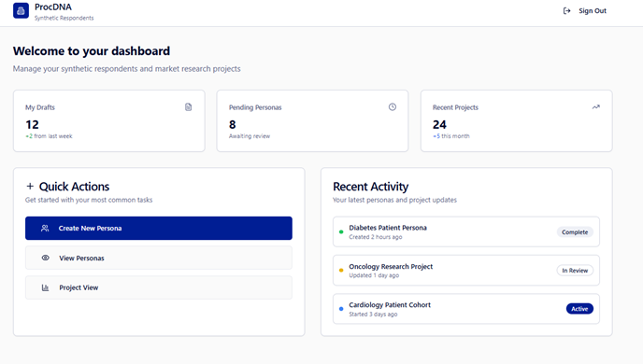Click 'Welcome to your dashboard' heading
Screen dimensions: 643x364
click(92, 51)
